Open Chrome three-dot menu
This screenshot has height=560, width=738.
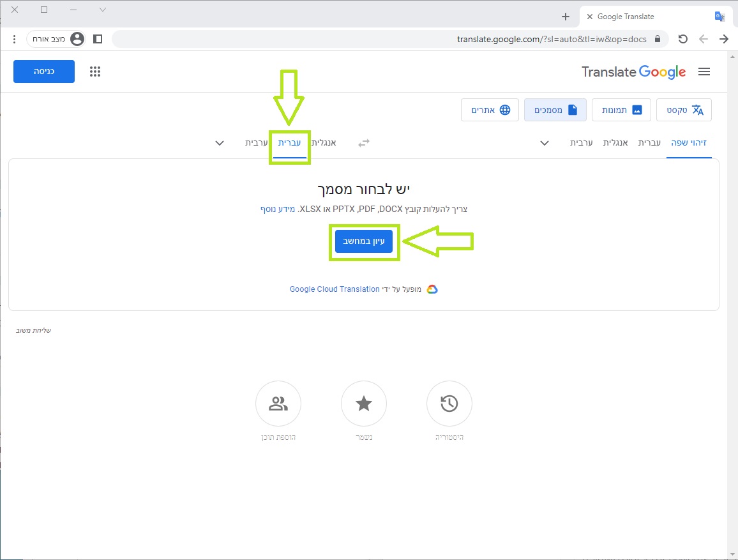tap(14, 39)
